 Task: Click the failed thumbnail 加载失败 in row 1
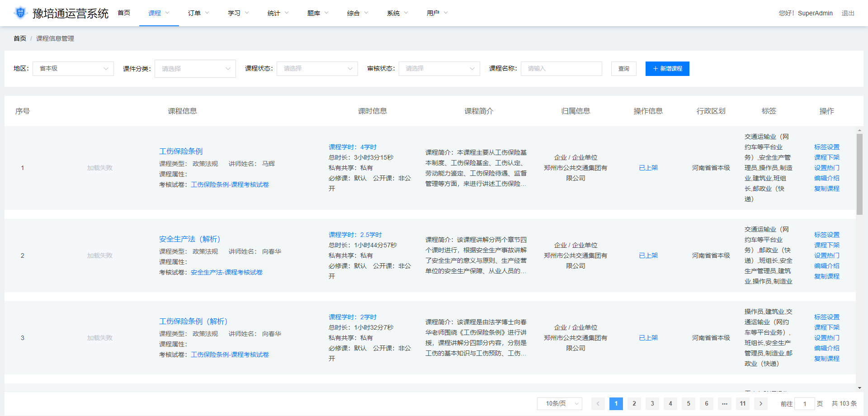coord(100,168)
